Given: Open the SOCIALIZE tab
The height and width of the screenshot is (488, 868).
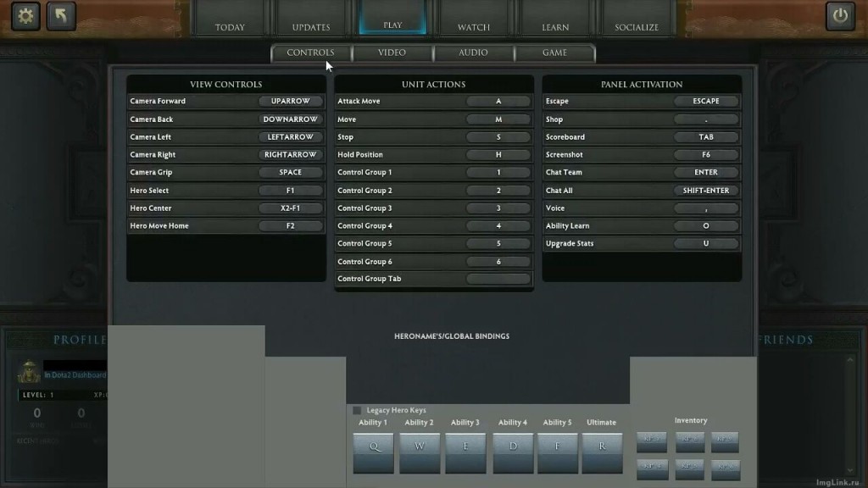Looking at the screenshot, I should [637, 19].
